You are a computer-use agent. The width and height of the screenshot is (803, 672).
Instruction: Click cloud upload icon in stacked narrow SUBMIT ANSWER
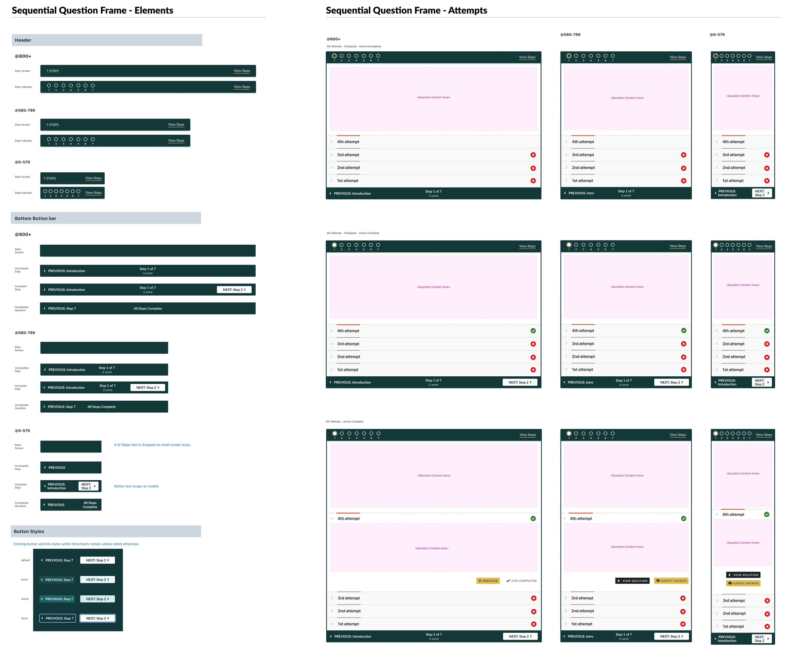point(729,583)
